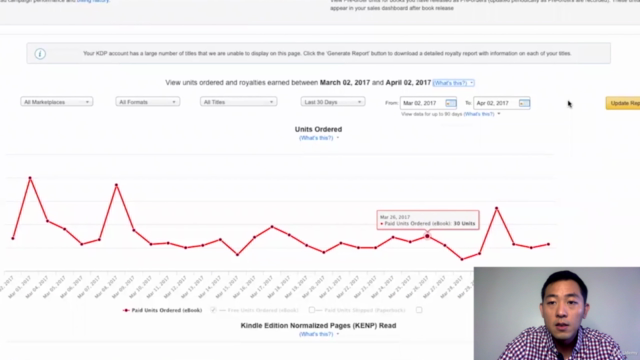The height and width of the screenshot is (360, 640).
Task: Open the All Titles dropdown
Action: (x=238, y=102)
